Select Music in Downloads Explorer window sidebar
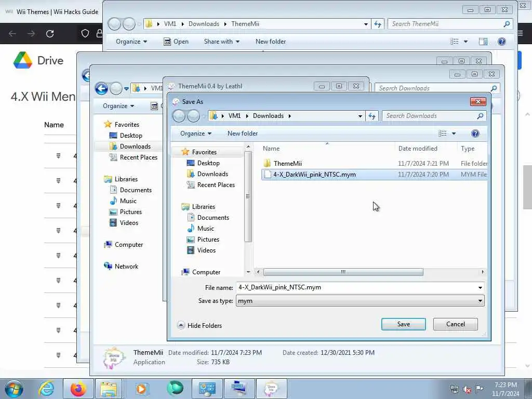The width and height of the screenshot is (532, 399). pyautogui.click(x=128, y=201)
